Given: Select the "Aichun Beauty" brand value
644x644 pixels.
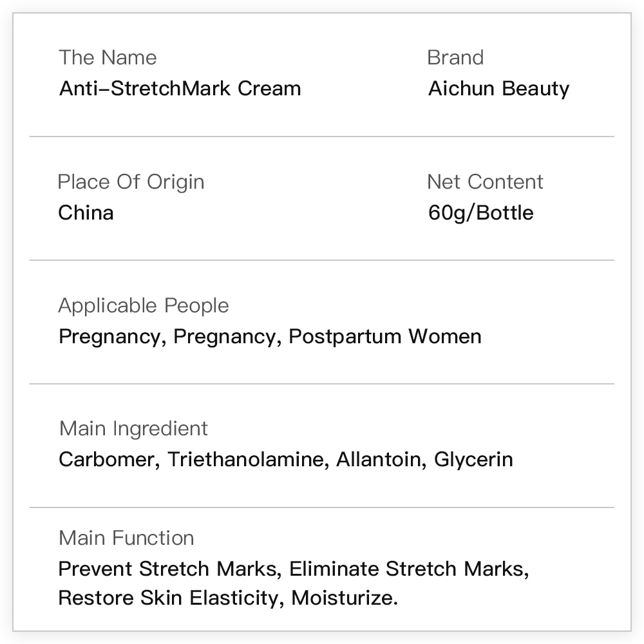Looking at the screenshot, I should pyautogui.click(x=498, y=88).
